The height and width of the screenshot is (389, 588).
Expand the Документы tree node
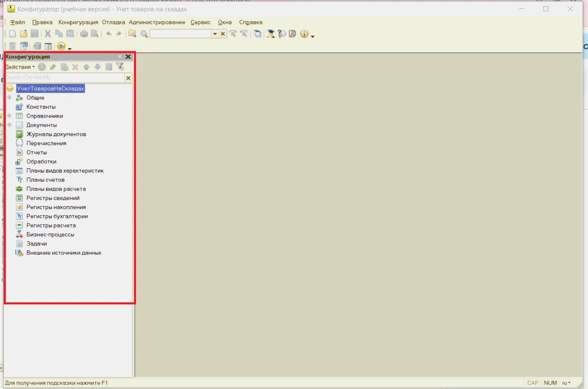[x=10, y=125]
